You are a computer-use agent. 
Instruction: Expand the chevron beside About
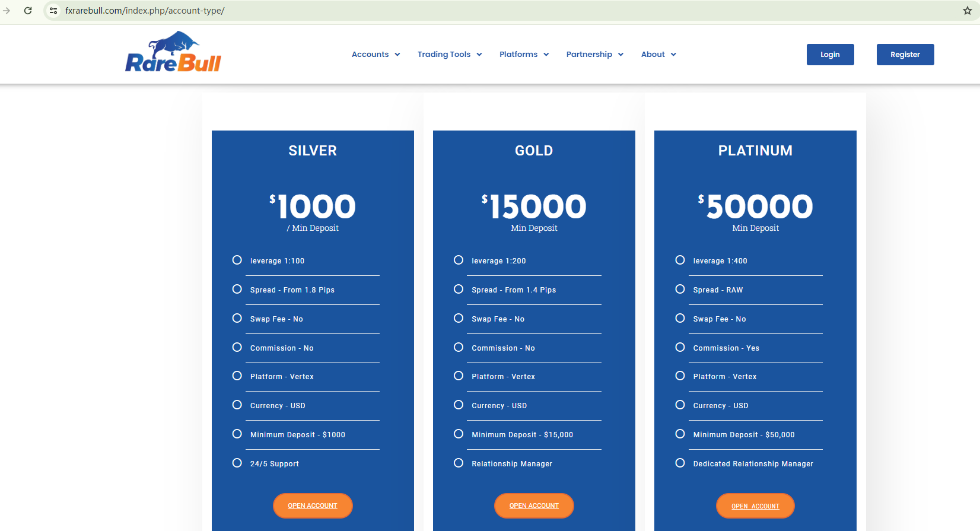(x=673, y=55)
